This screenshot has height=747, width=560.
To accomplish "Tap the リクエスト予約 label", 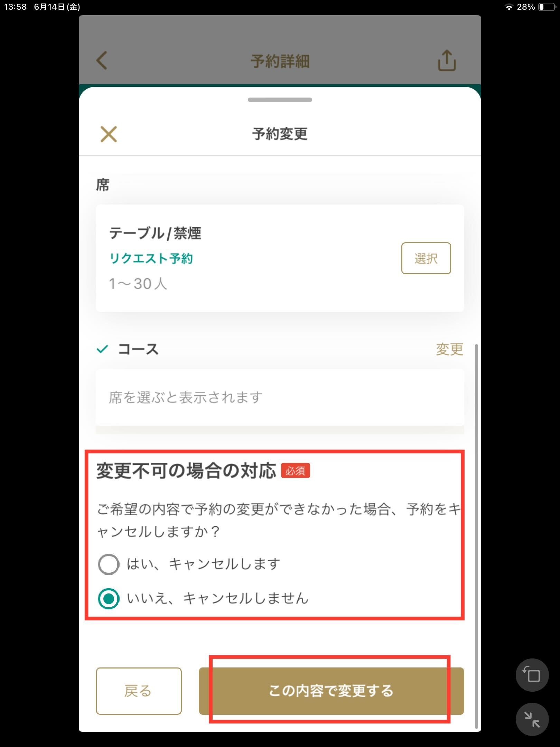I will [x=151, y=258].
